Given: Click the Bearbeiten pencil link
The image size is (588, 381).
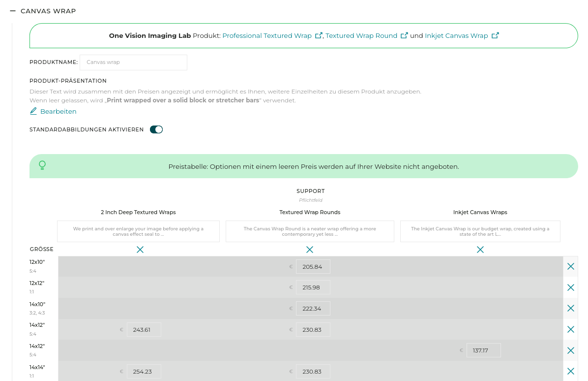Looking at the screenshot, I should [x=53, y=111].
